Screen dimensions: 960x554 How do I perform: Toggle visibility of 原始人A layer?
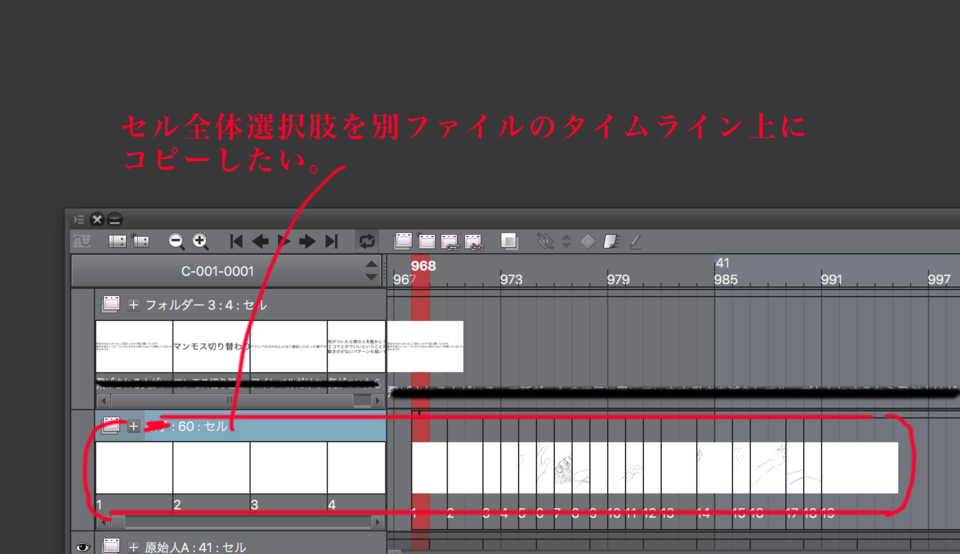coord(83,547)
